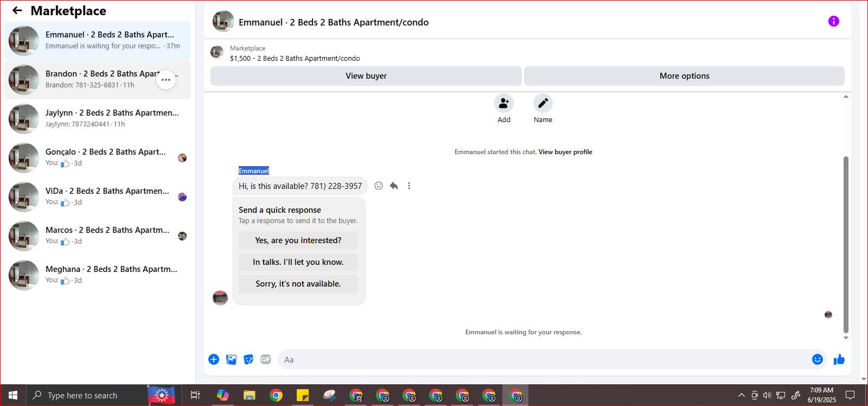
Task: React to Emmanuel's message with the emoji icon
Action: [379, 186]
